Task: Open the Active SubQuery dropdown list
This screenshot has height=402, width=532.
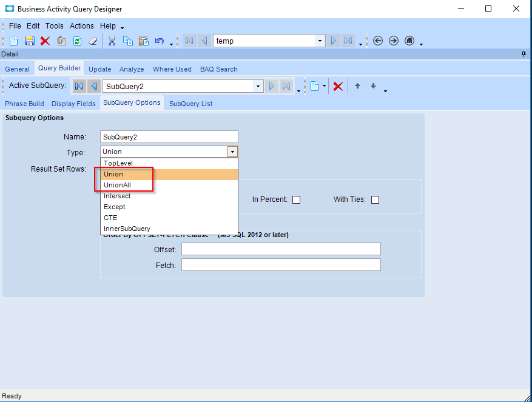Action: [258, 86]
